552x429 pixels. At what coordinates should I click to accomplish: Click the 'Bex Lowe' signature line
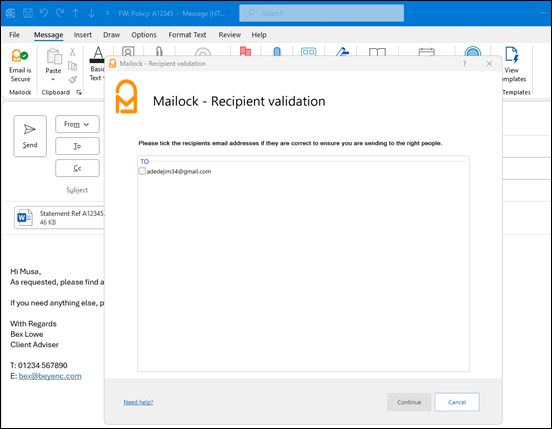pyautogui.click(x=27, y=334)
